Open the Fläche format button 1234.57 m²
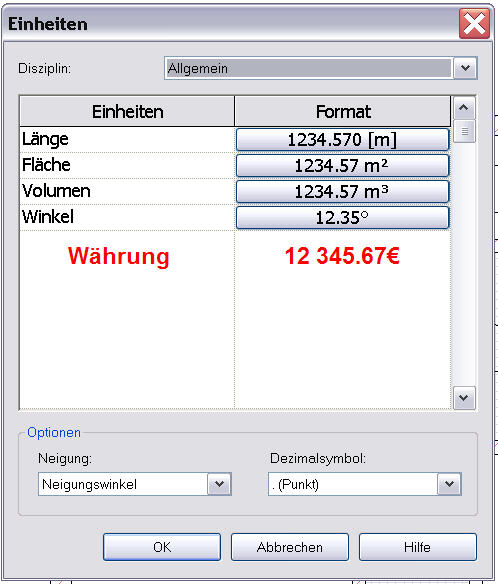498x584 pixels. click(342, 165)
